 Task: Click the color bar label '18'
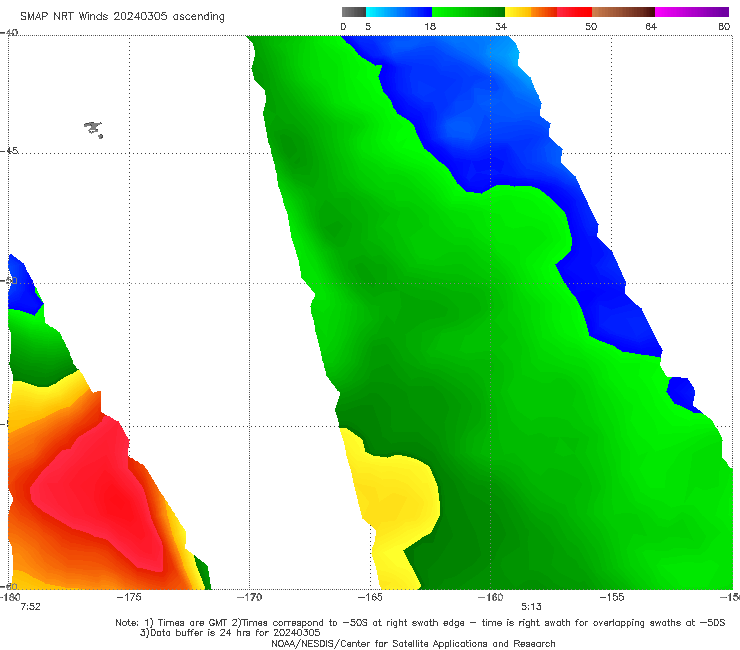(x=430, y=26)
